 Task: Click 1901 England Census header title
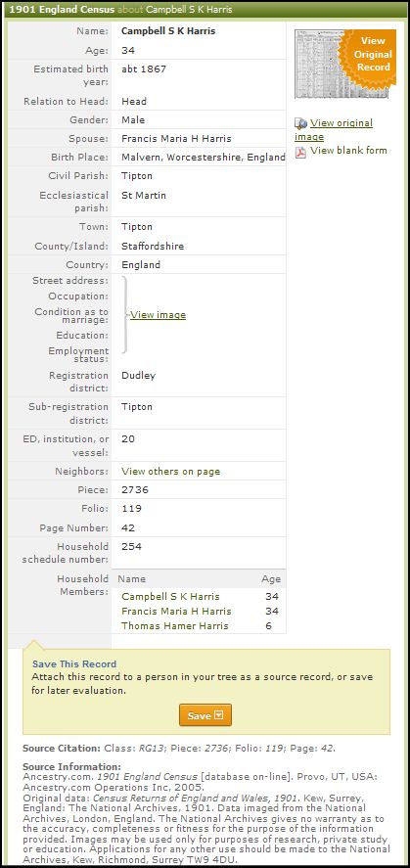click(61, 10)
